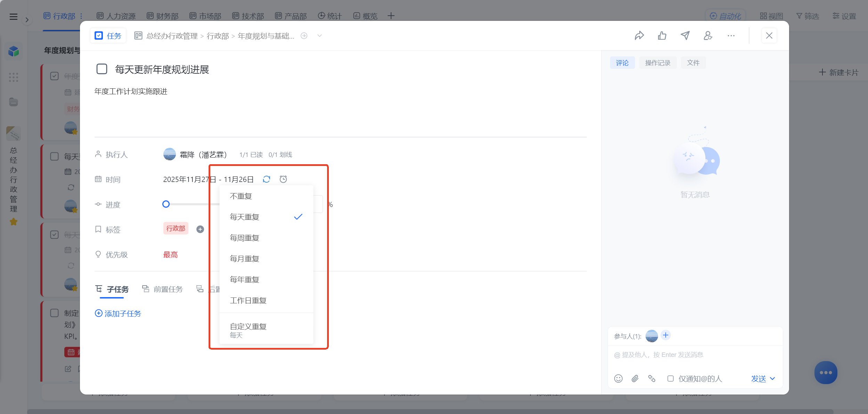Check the 每天更新年度规划进展 task checkbox
This screenshot has height=414, width=868.
tap(102, 69)
